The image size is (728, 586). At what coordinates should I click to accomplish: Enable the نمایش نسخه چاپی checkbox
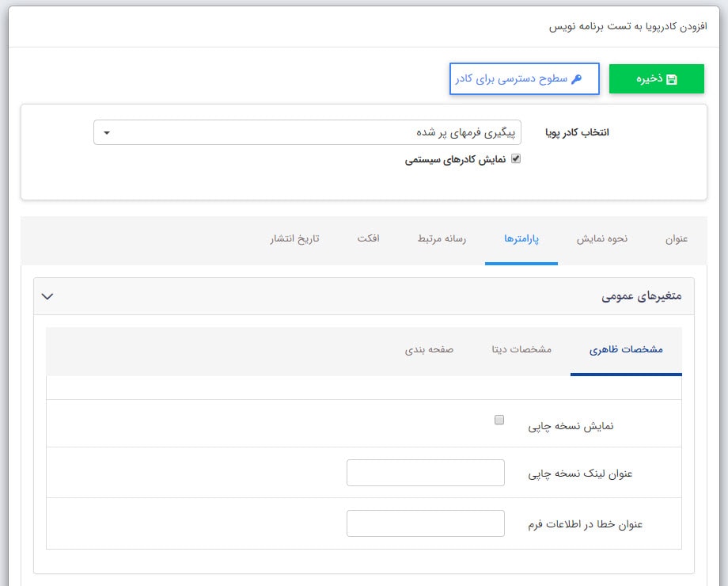point(499,420)
